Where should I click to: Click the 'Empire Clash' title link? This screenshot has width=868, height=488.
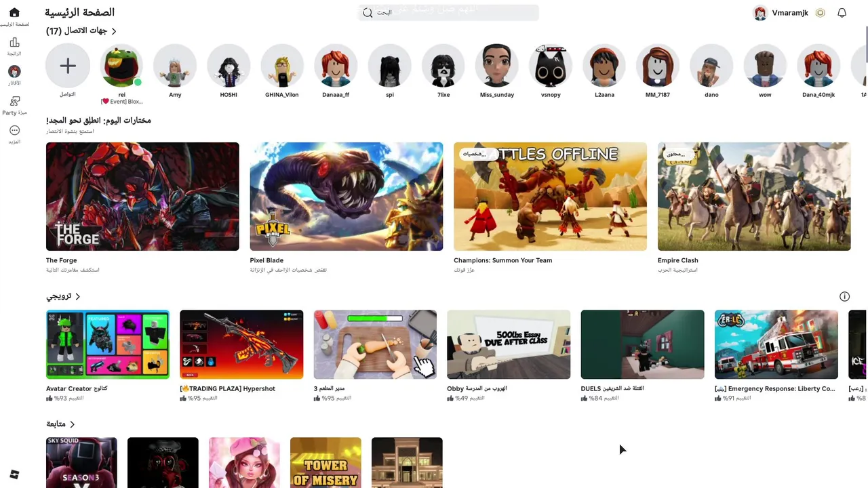[x=677, y=260]
